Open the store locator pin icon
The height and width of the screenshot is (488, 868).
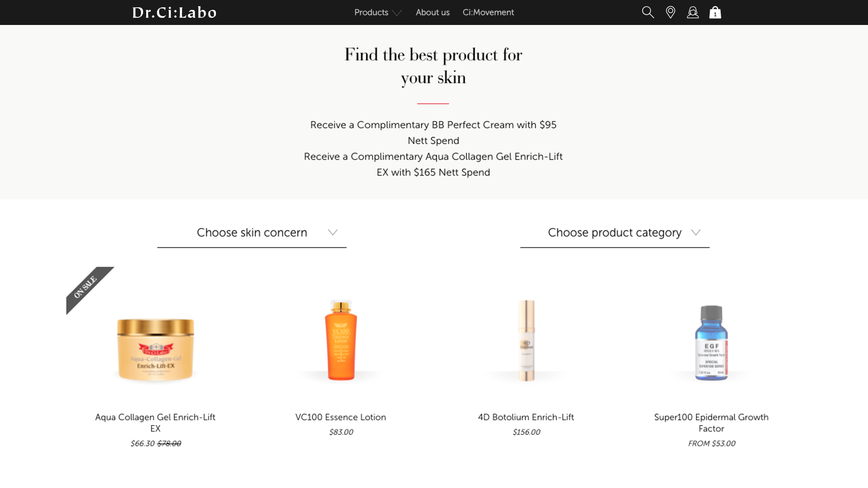point(670,12)
